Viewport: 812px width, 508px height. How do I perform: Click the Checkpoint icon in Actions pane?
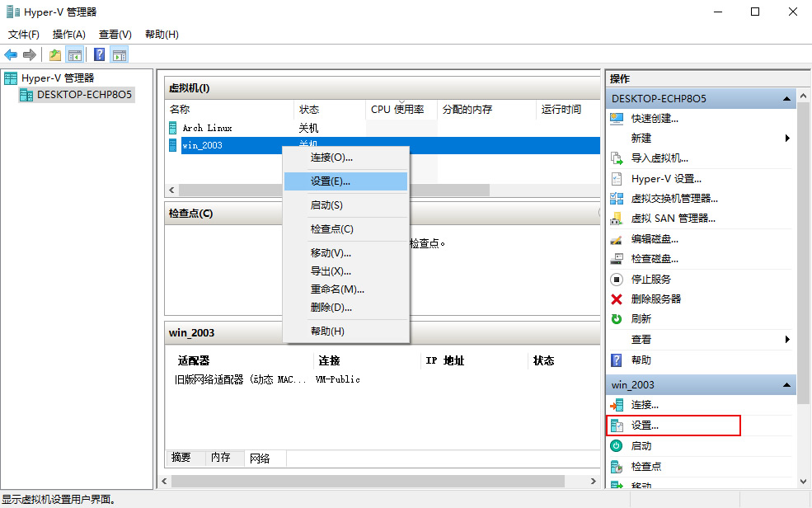pyautogui.click(x=617, y=467)
